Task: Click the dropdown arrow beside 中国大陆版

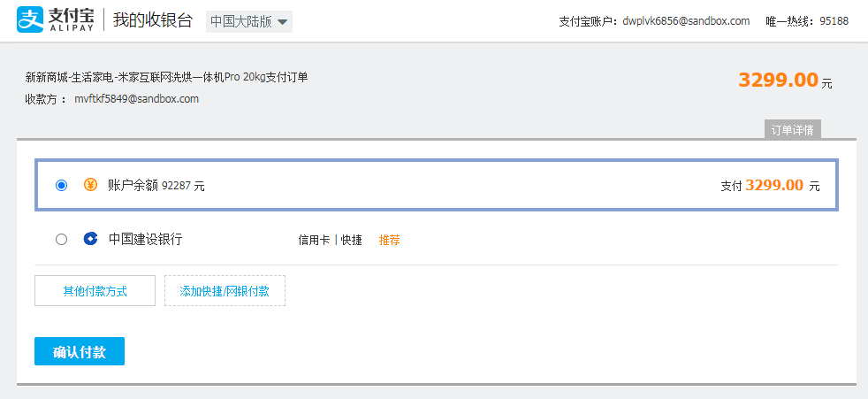Action: 282,22
